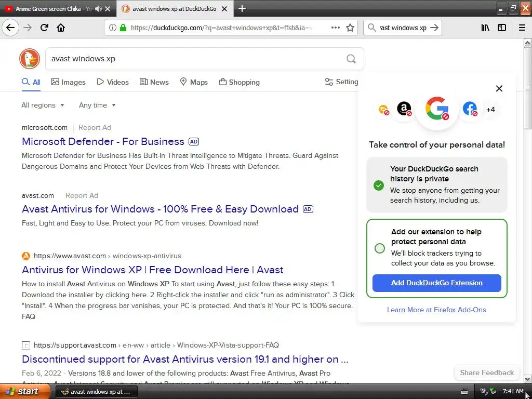The height and width of the screenshot is (399, 532).
Task: Switch to Anime Green screen Chika tab
Action: (x=54, y=9)
